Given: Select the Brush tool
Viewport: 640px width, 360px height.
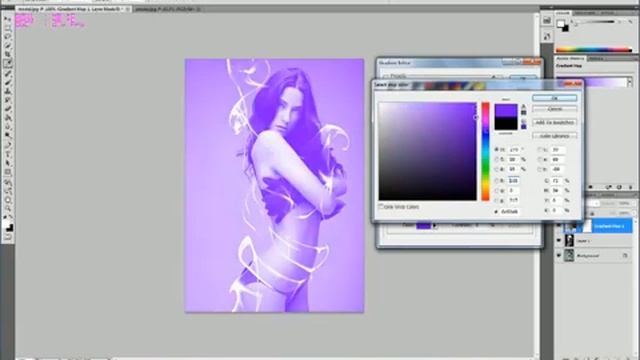Looking at the screenshot, I should click(8, 82).
